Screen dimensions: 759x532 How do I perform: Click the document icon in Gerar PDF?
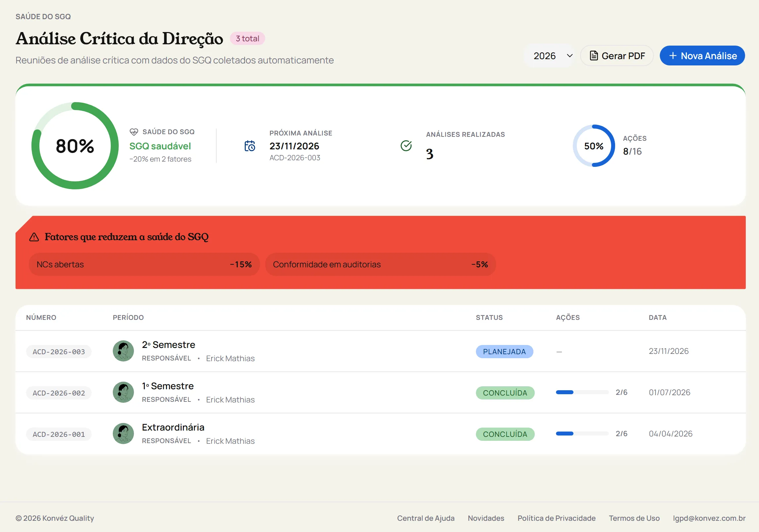tap(594, 56)
